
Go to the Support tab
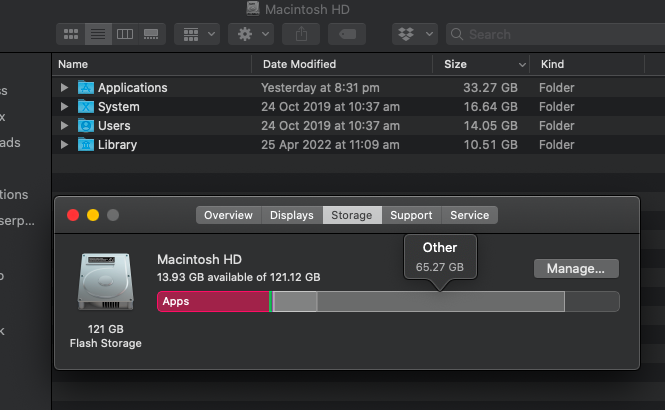[411, 215]
